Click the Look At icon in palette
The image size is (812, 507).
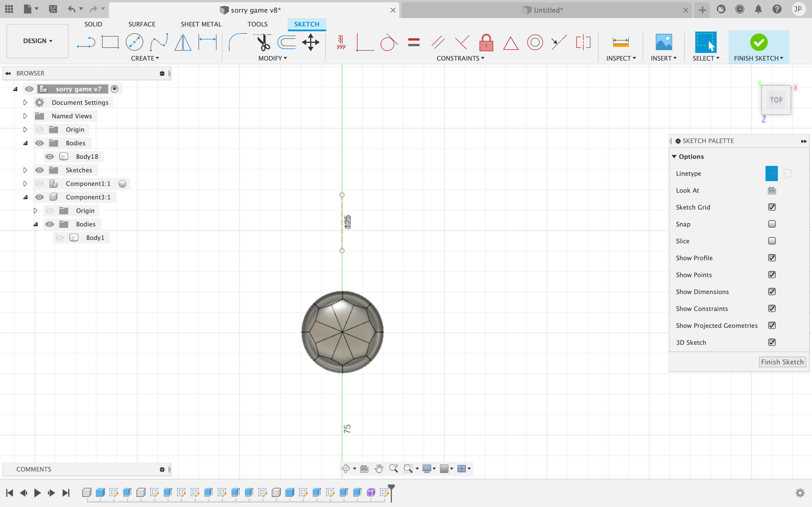point(772,190)
